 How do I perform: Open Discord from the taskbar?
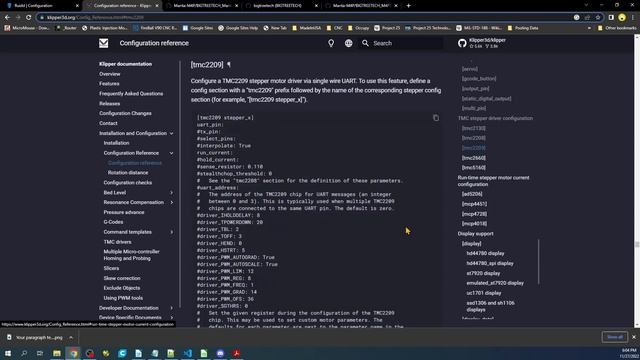[x=220, y=353]
